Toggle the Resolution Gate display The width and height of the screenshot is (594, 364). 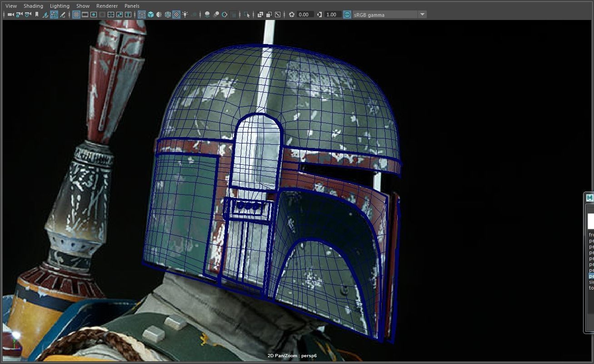pyautogui.click(x=94, y=15)
